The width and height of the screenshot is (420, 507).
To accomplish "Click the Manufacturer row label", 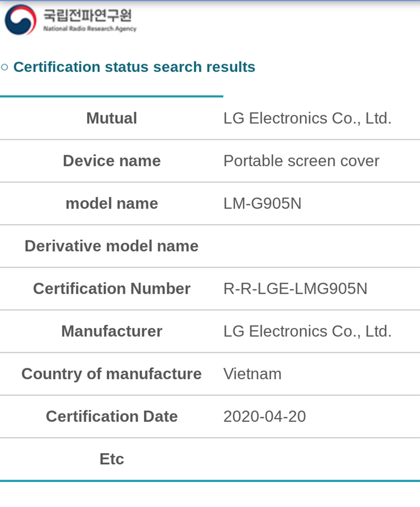I will (111, 331).
